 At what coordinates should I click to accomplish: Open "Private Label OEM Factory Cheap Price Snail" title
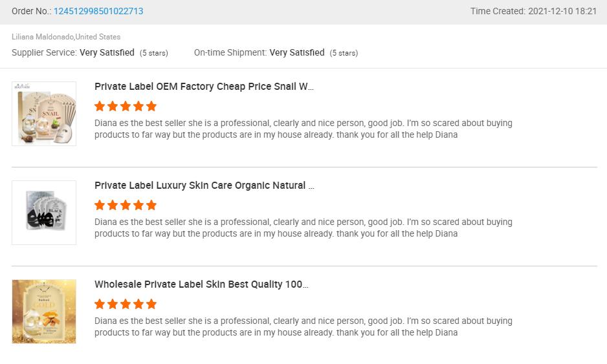pyautogui.click(x=204, y=87)
